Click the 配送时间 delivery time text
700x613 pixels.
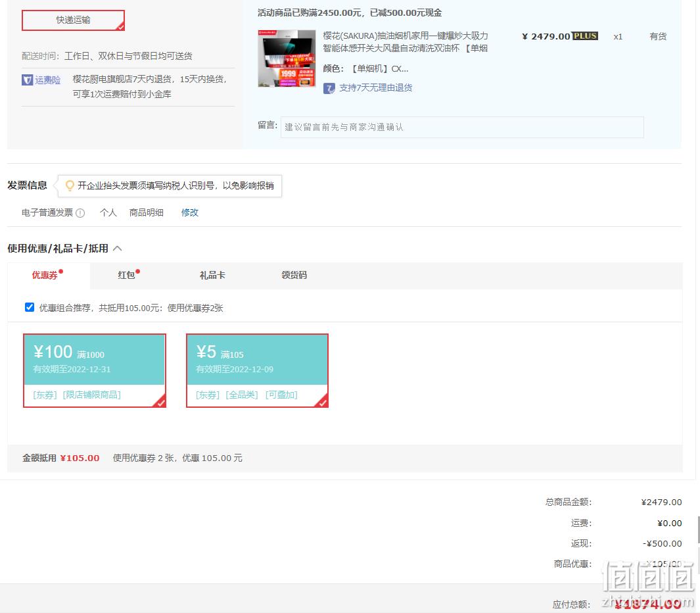[x=107, y=56]
